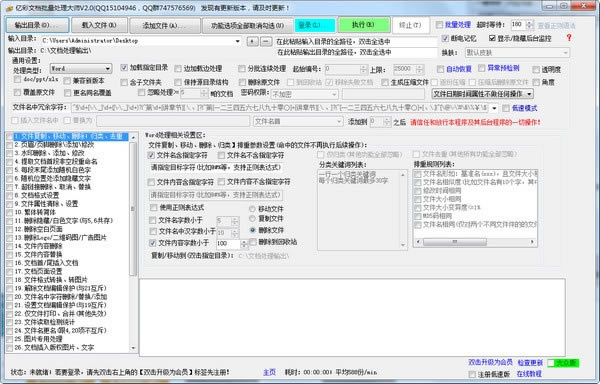Click the plus button beside input directory
The height and width of the screenshot is (384, 600).
pyautogui.click(x=253, y=41)
